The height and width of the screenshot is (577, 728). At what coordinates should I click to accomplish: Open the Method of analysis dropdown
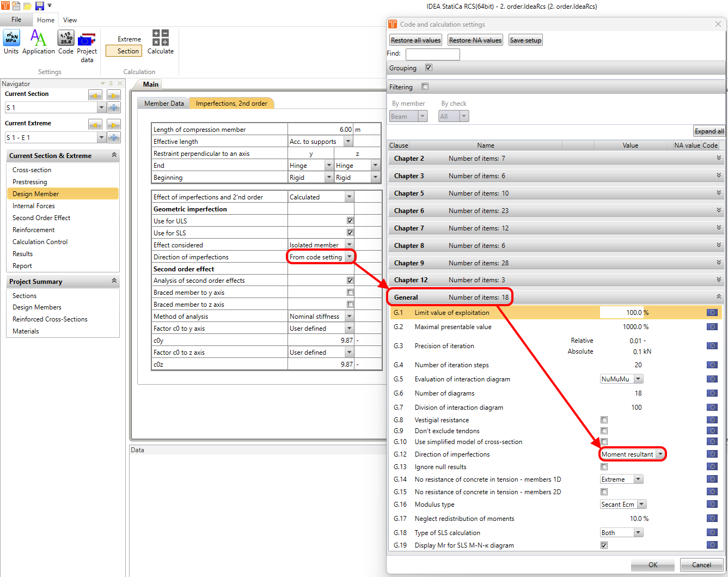(350, 317)
